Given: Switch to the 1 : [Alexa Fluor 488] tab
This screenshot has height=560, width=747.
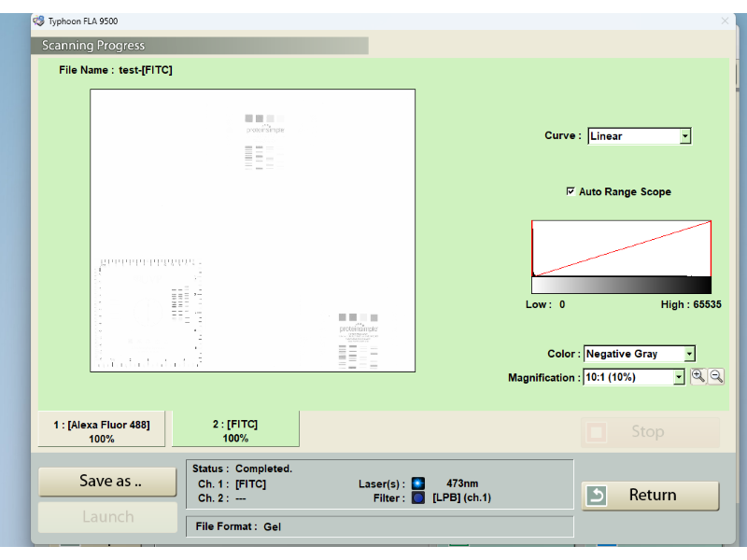Looking at the screenshot, I should (x=102, y=430).
